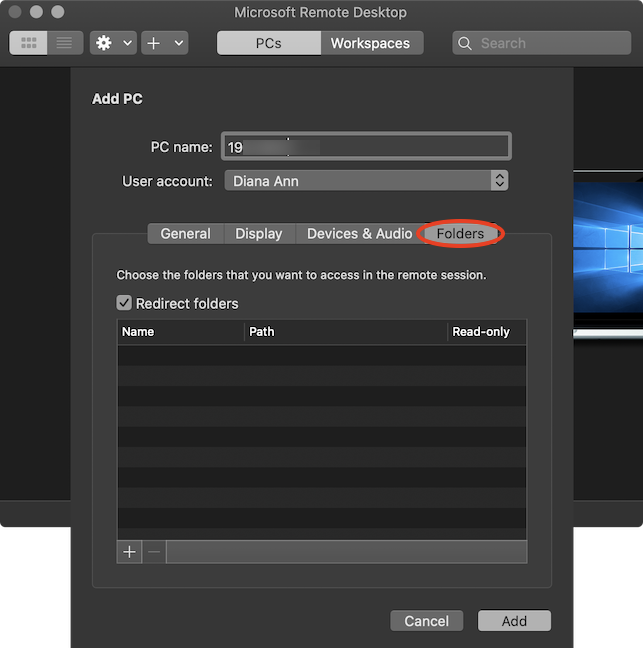
Task: Click the Read-only column header
Action: [487, 331]
